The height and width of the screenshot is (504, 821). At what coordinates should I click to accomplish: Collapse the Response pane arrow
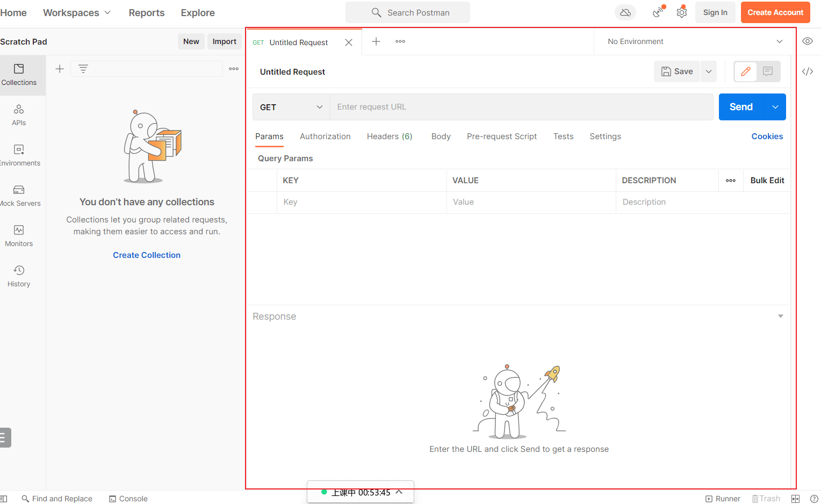point(781,316)
